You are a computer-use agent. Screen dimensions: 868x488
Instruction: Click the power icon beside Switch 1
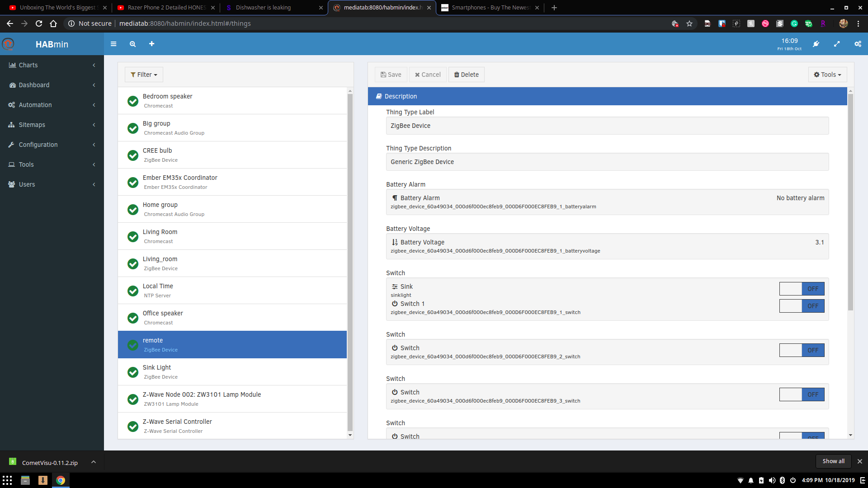pos(395,304)
